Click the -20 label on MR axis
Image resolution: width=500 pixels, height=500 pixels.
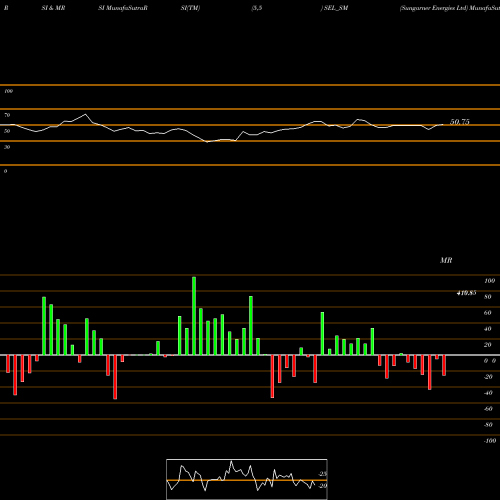pos(488,377)
